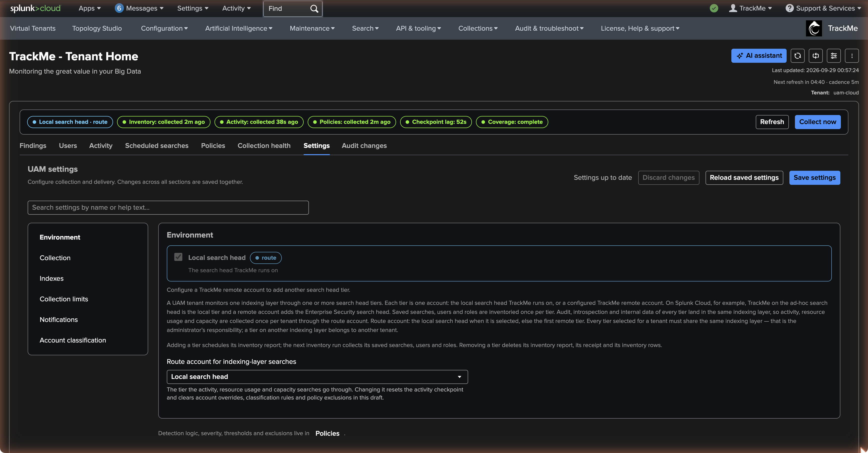This screenshot has width=868, height=453.
Task: Click the Splunk cloud logo
Action: 35,9
